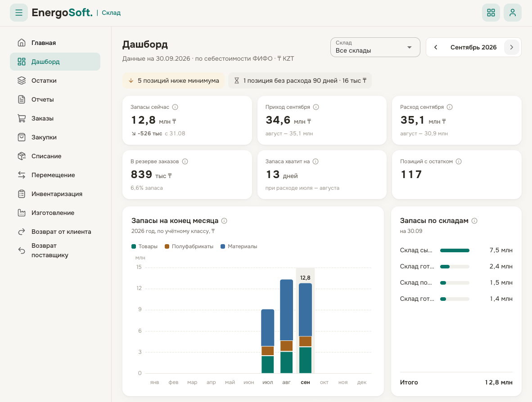Go to next month with right chevron
Image resolution: width=532 pixels, height=402 pixels.
pyautogui.click(x=512, y=47)
